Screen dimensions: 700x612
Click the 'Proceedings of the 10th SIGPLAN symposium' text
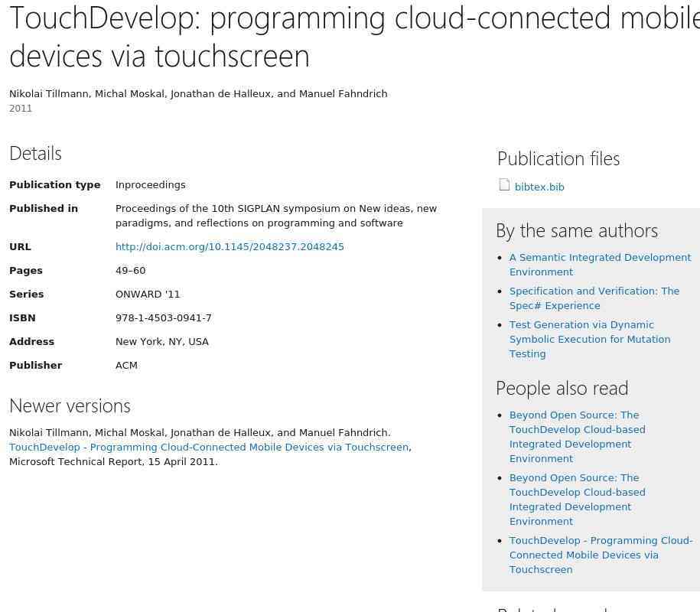276,216
